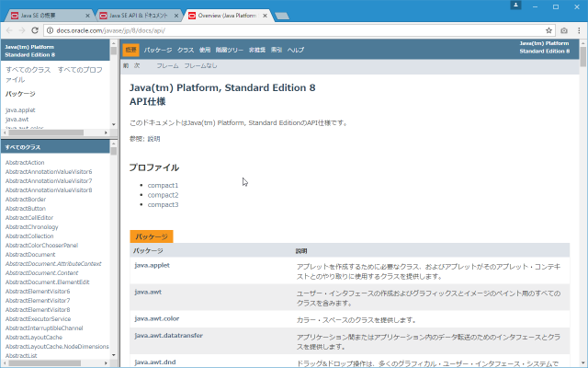Image resolution: width=588 pixels, height=368 pixels.
Task: Select the Overview (Java Platform tab
Action: click(x=227, y=16)
